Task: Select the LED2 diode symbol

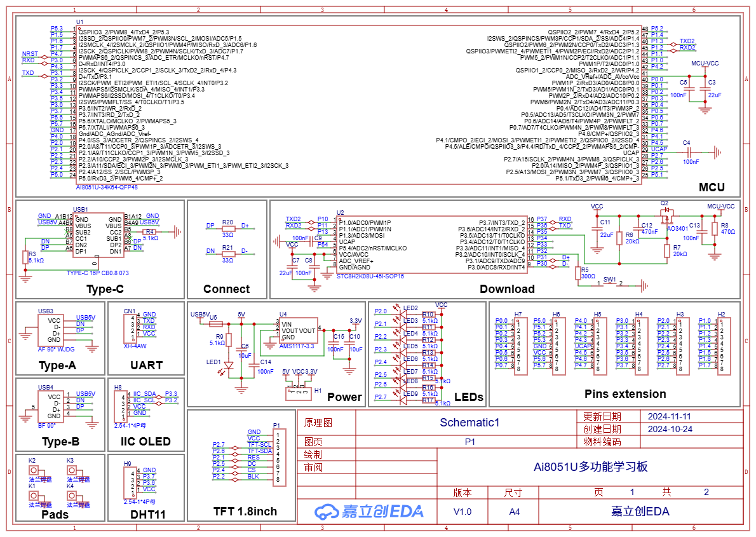Action: (x=403, y=314)
